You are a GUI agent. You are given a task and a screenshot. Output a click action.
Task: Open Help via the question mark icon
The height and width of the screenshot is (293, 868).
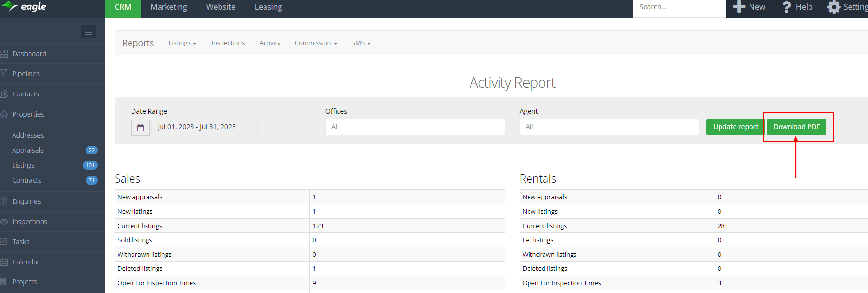(x=787, y=7)
